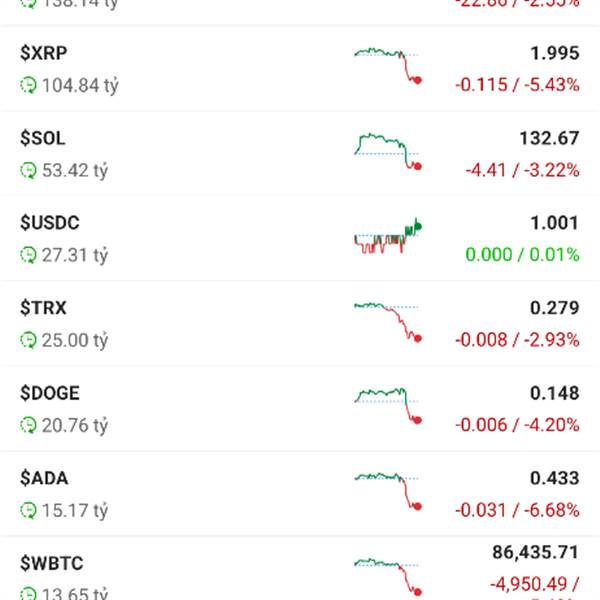
Task: Tap the $TRX ticker label
Action: pyautogui.click(x=43, y=308)
